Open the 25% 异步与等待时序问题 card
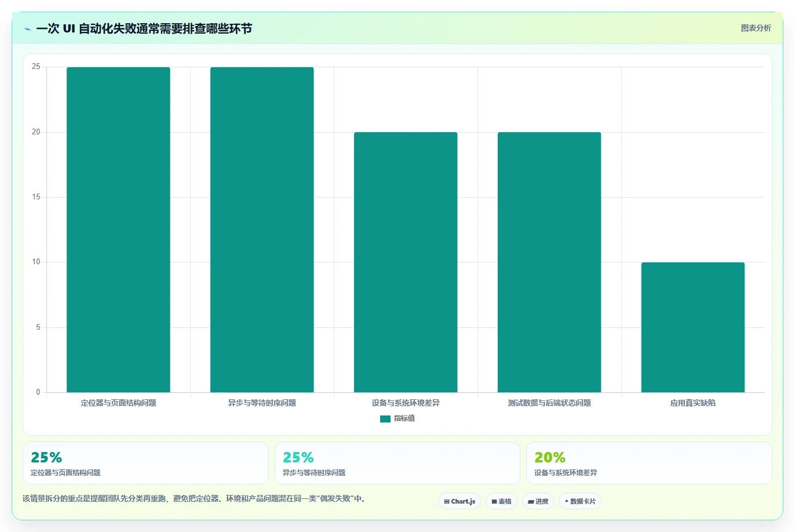Image resolution: width=795 pixels, height=532 pixels. [397, 463]
